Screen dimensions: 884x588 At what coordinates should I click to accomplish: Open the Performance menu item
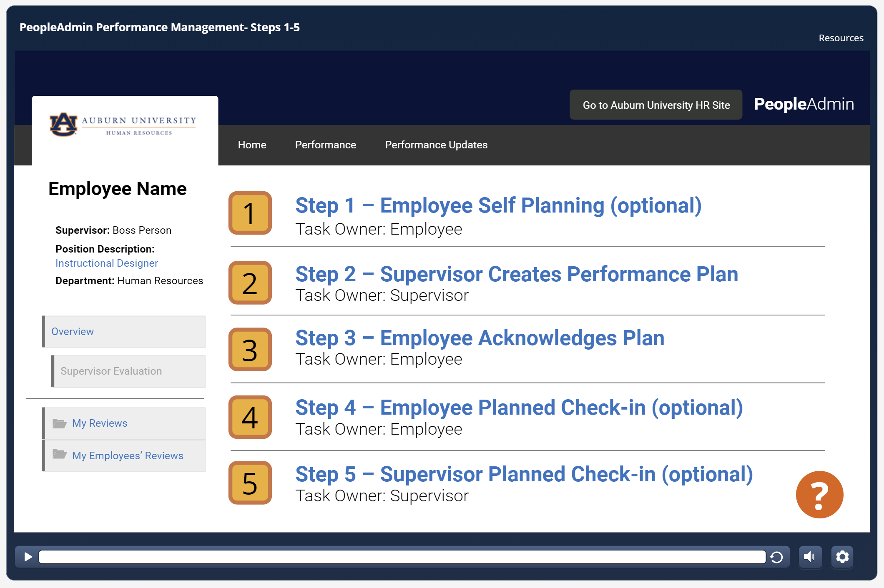tap(325, 145)
